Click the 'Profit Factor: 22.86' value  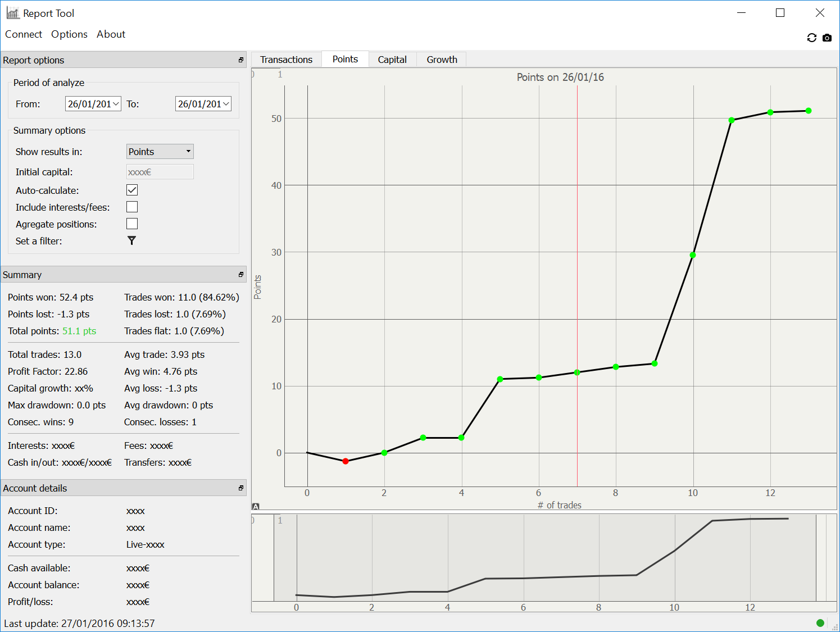click(48, 371)
